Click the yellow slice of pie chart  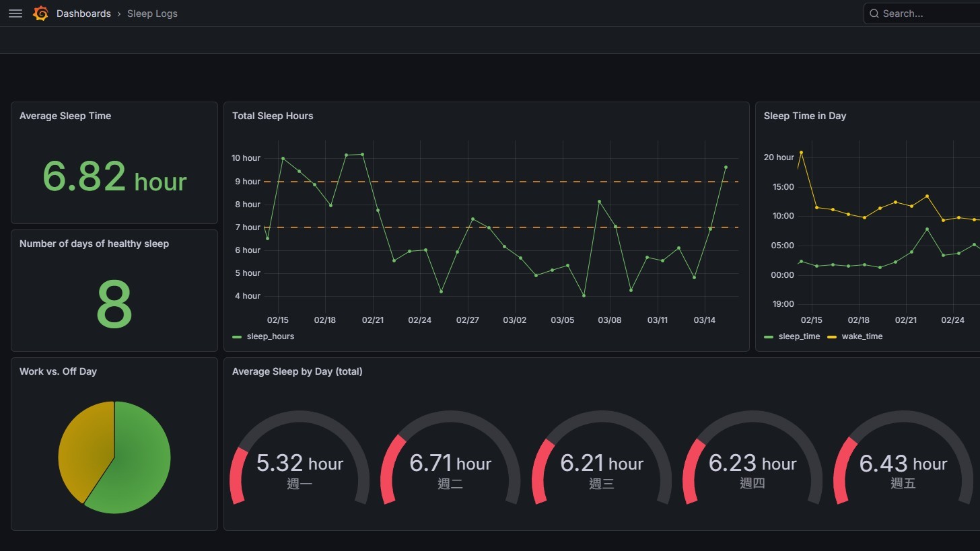[x=84, y=447]
